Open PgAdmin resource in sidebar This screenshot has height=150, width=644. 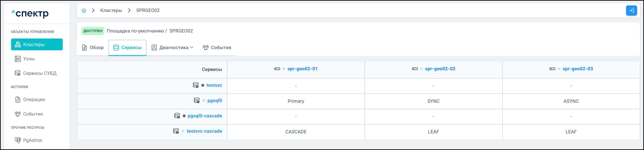click(33, 140)
